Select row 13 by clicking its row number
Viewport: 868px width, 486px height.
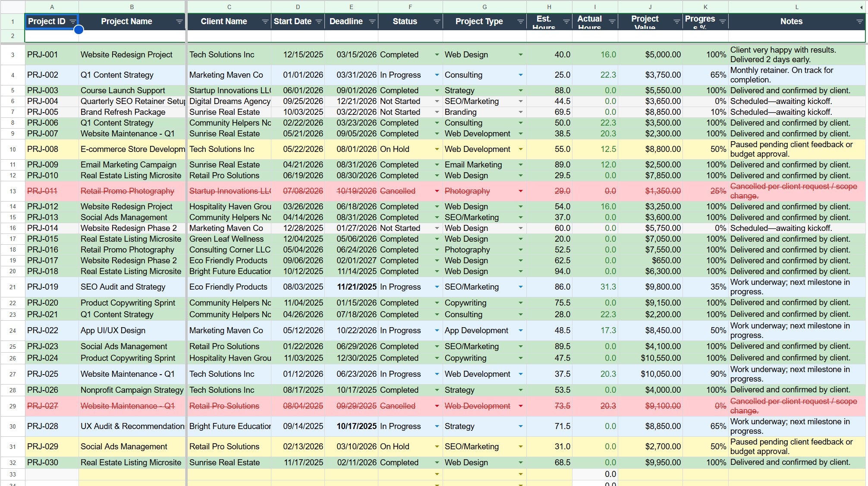pyautogui.click(x=13, y=191)
